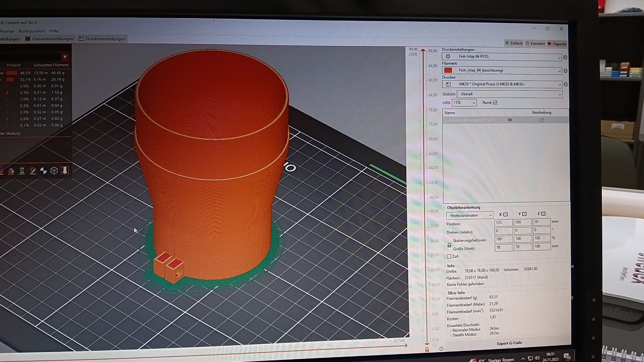644x362 pixels.
Task: Enable the Zoll checkbox
Action: point(449,256)
